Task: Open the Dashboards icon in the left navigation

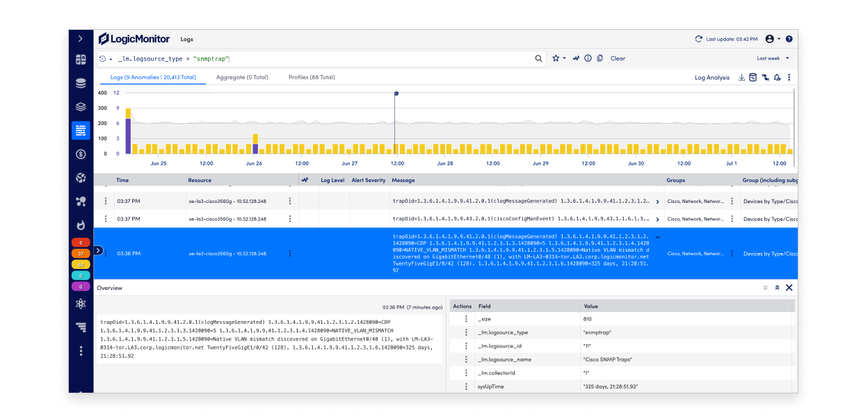Action: [x=81, y=58]
